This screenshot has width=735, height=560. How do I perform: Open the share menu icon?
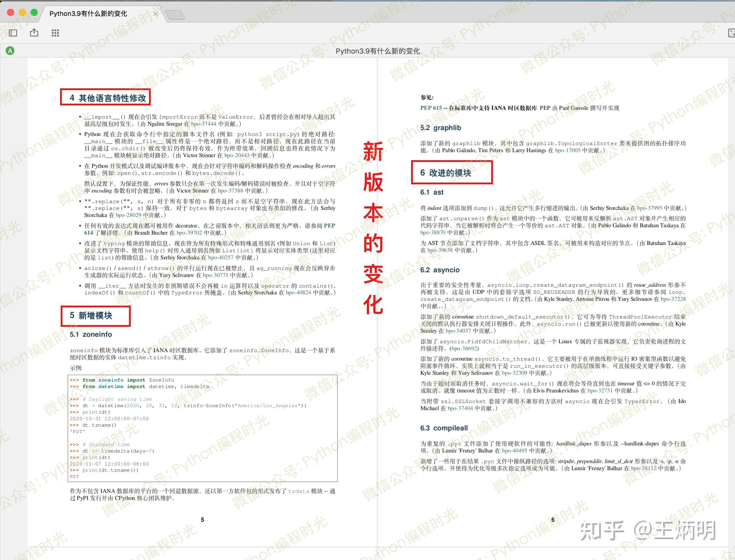(34, 33)
